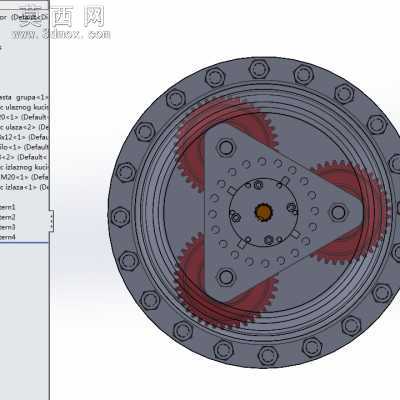Click the feature tree panel splitter handle
Screen dimensions: 400x400
51,220
